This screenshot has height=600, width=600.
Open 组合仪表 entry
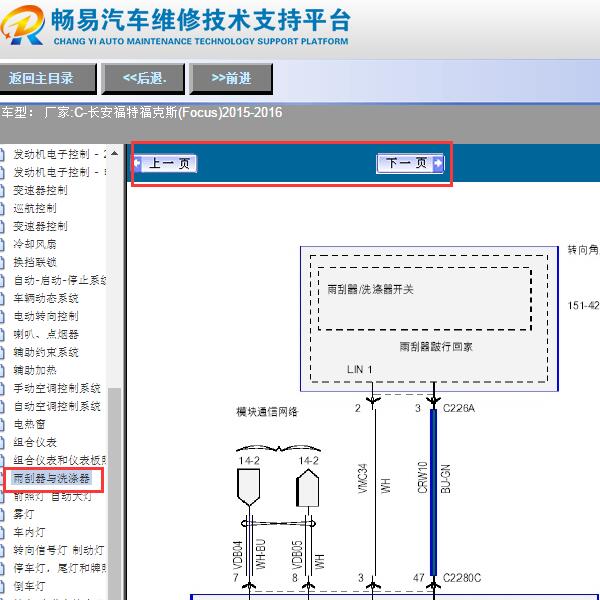[35, 442]
